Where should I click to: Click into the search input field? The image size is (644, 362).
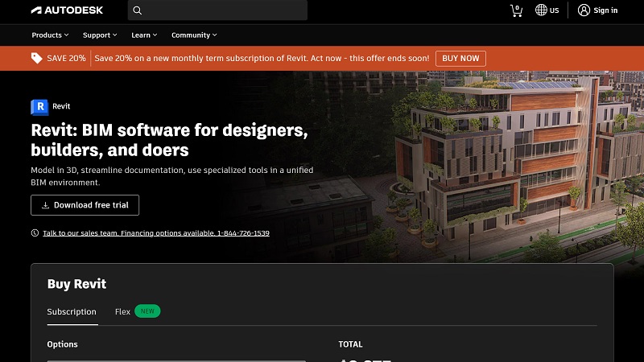pyautogui.click(x=225, y=10)
